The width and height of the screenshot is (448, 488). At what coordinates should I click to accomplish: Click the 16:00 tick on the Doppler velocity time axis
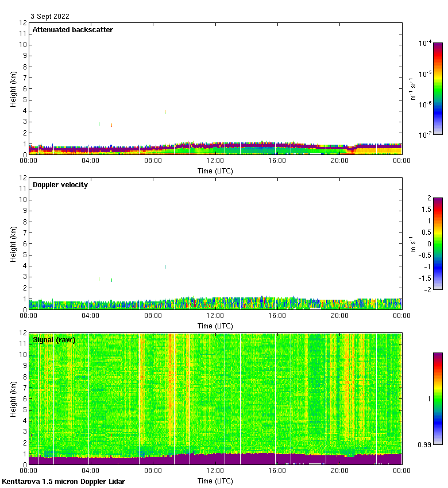tap(277, 316)
